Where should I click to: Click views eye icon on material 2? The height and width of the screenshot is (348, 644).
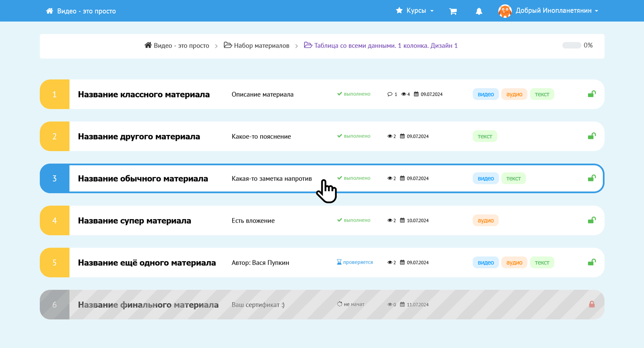coord(390,136)
